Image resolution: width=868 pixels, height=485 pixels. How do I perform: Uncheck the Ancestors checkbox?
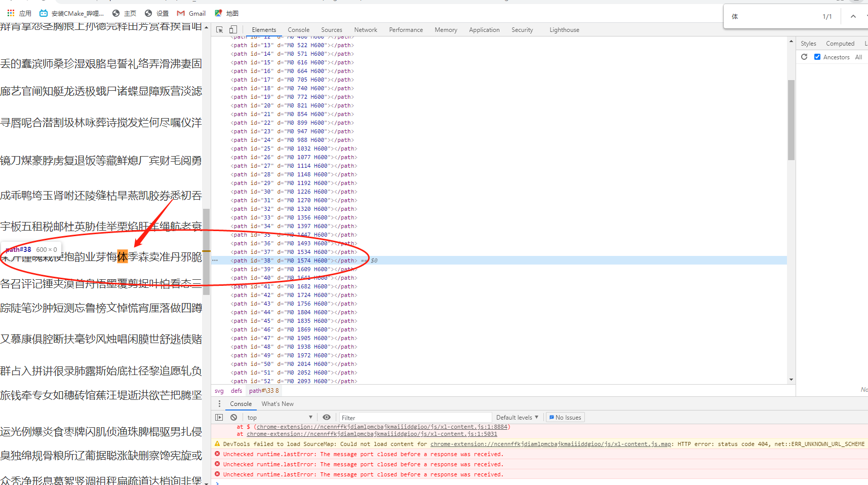[x=817, y=57]
